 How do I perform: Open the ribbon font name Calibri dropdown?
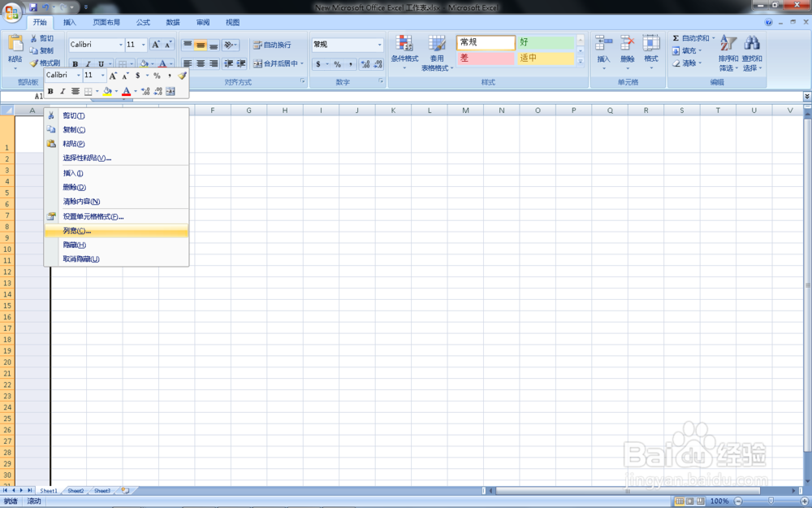click(121, 45)
